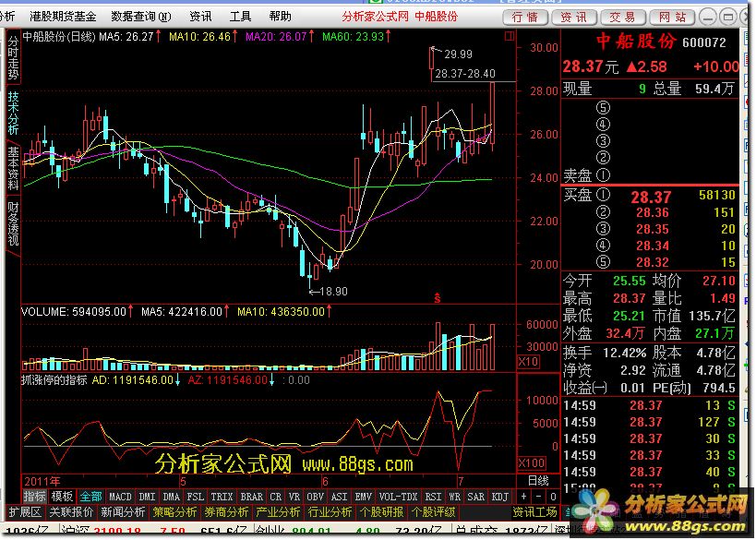Switch to the 分时走势 side tab
Viewport: 756px width, 540px height.
13,57
